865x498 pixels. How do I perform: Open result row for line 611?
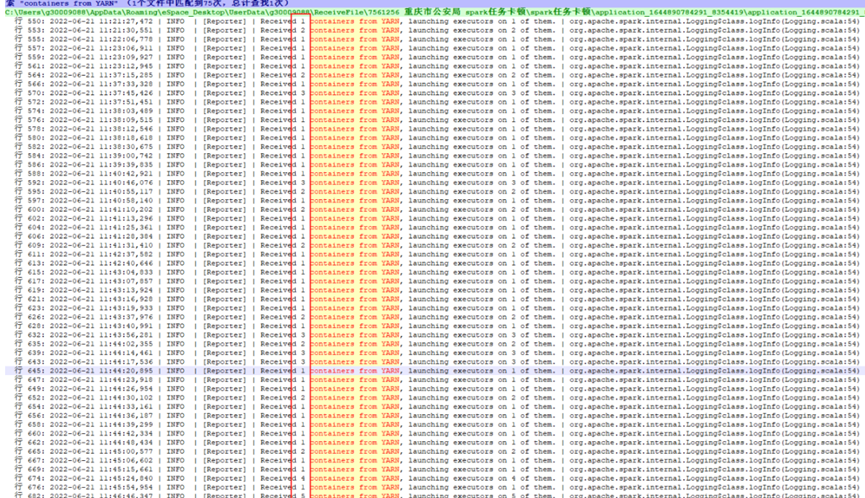pos(435,254)
